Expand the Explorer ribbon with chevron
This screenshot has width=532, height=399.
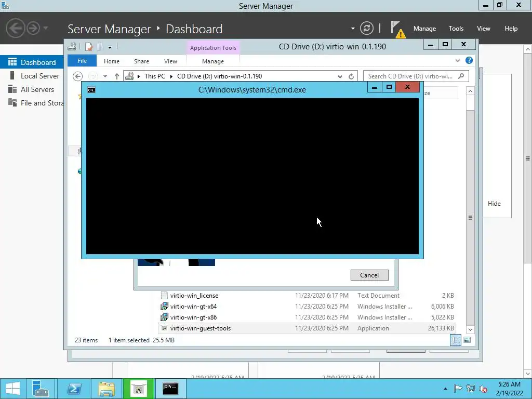(x=458, y=60)
